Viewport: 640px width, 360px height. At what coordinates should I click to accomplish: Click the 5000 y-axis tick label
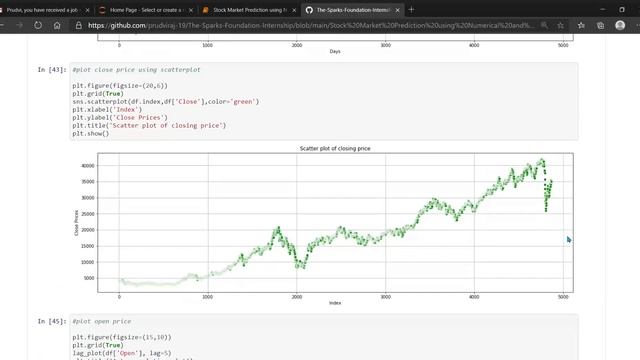pos(89,278)
